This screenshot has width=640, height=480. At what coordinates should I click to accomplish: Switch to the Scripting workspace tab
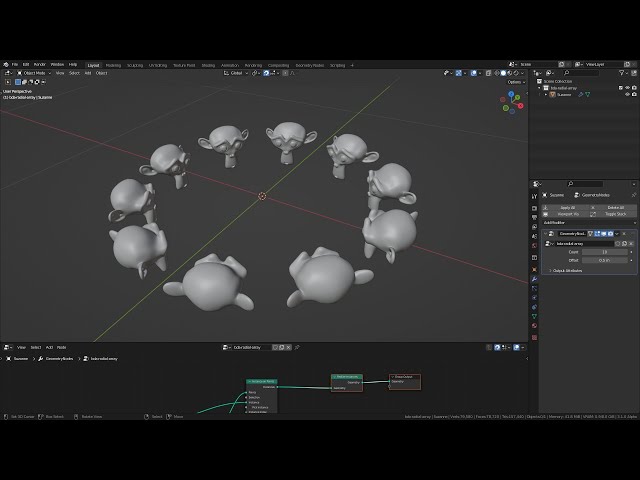pyautogui.click(x=337, y=65)
